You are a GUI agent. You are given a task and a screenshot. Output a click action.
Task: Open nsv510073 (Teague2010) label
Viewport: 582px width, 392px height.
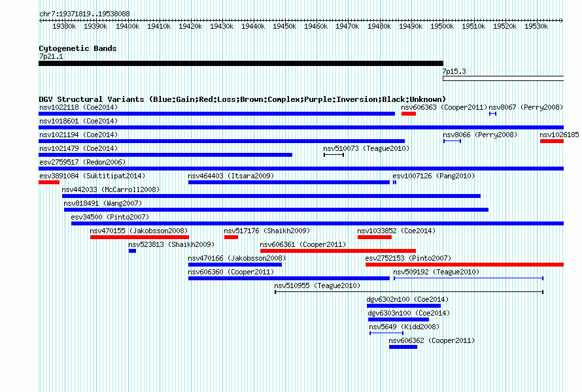pyautogui.click(x=366, y=148)
